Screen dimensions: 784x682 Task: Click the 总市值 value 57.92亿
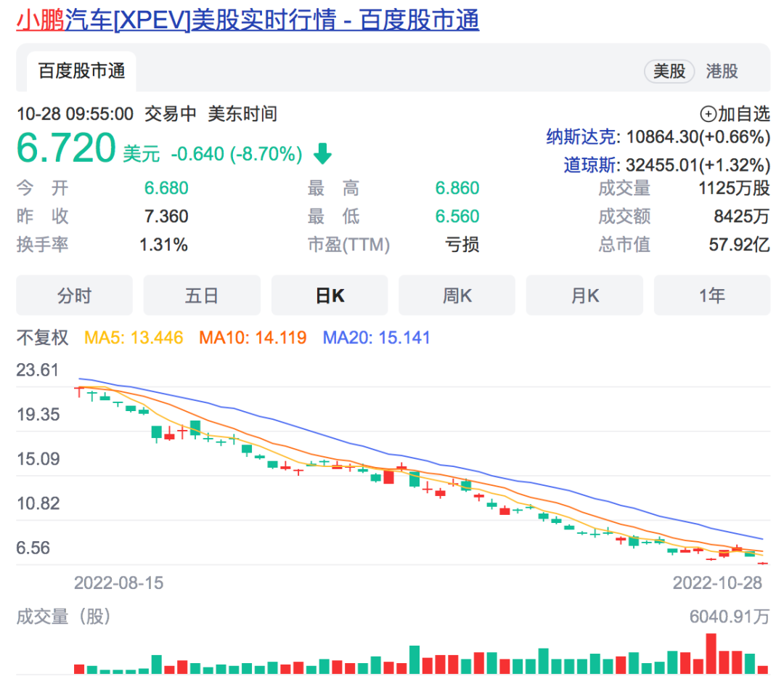739,245
